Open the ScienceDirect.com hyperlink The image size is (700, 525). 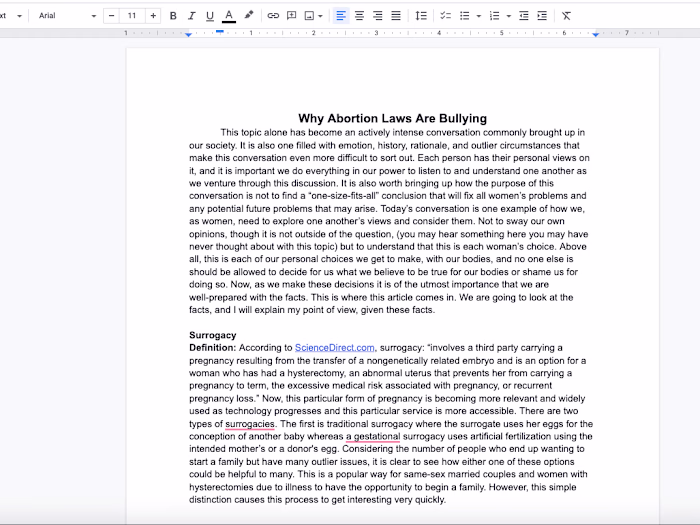pos(334,347)
